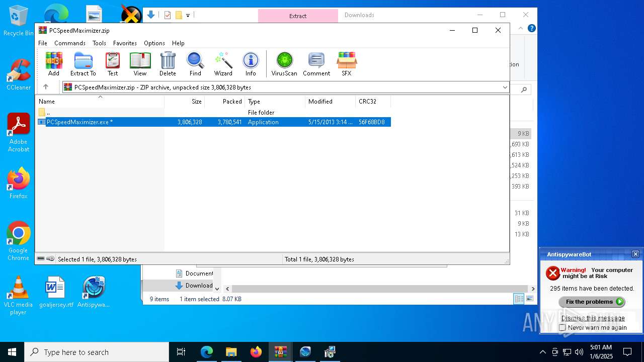Image resolution: width=644 pixels, height=362 pixels.
Task: Select the VLC media player desktop icon
Action: 18,296
